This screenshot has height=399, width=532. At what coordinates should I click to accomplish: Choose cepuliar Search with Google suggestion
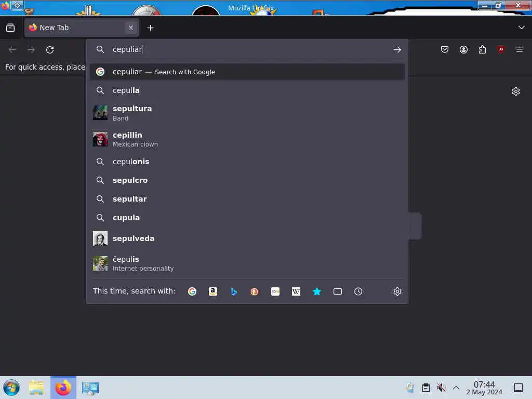point(247,72)
